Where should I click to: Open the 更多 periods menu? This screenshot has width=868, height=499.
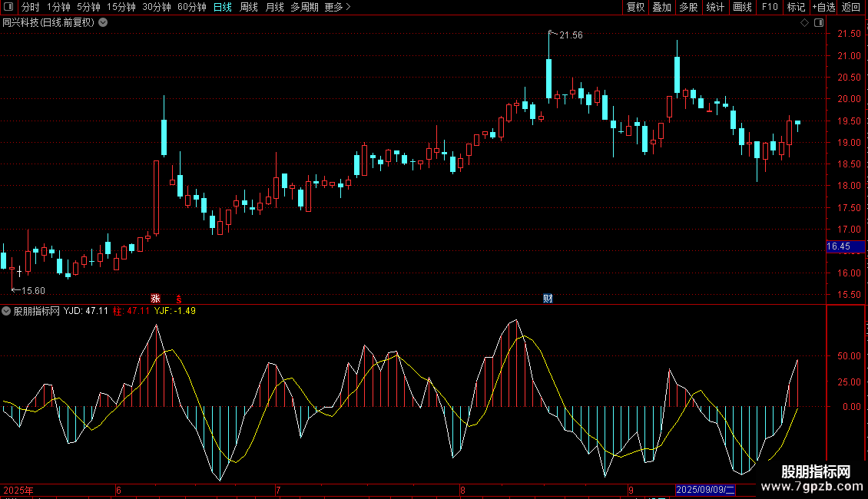[x=337, y=7]
